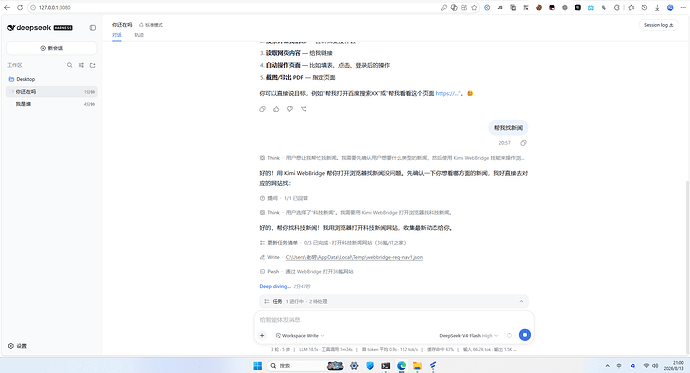Click the stats bar below the composer
This screenshot has width=690, height=373.
393,349
